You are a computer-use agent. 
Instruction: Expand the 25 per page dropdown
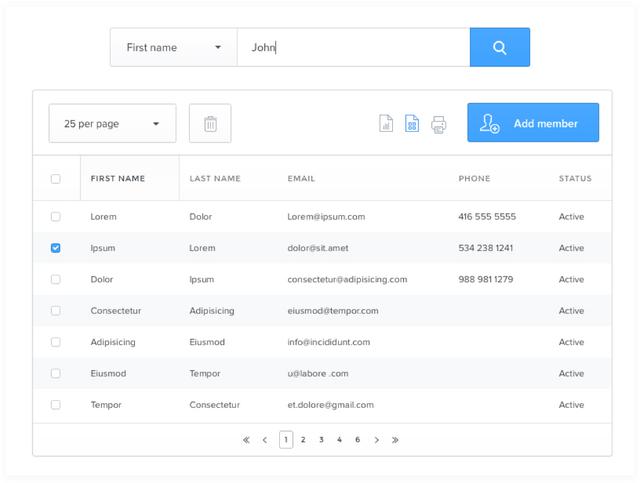click(x=112, y=124)
